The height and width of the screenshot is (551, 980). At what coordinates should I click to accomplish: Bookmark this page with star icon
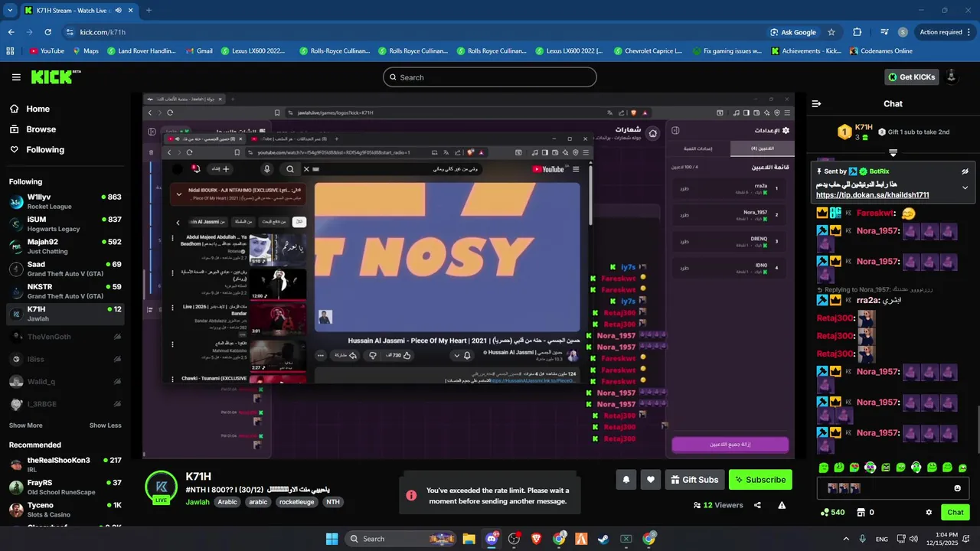(x=831, y=32)
